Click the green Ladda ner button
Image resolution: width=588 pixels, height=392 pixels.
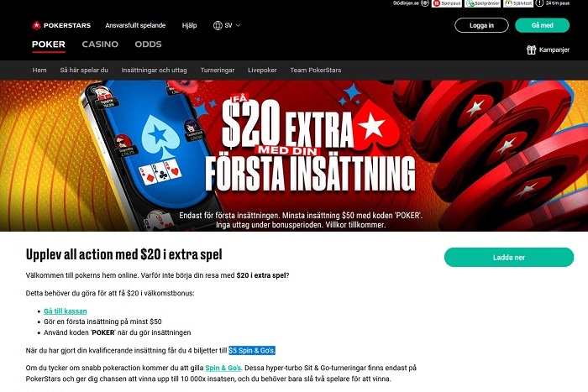509,258
